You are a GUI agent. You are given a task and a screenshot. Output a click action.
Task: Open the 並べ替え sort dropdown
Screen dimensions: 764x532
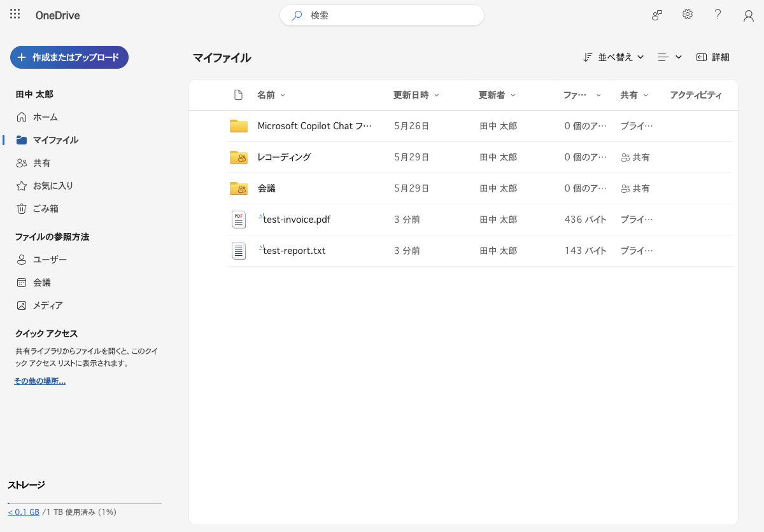(614, 57)
